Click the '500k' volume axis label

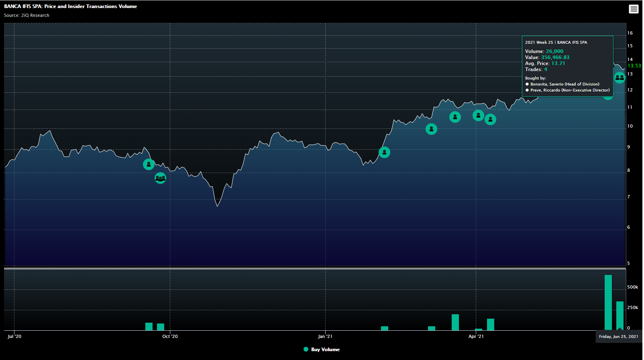pos(633,287)
